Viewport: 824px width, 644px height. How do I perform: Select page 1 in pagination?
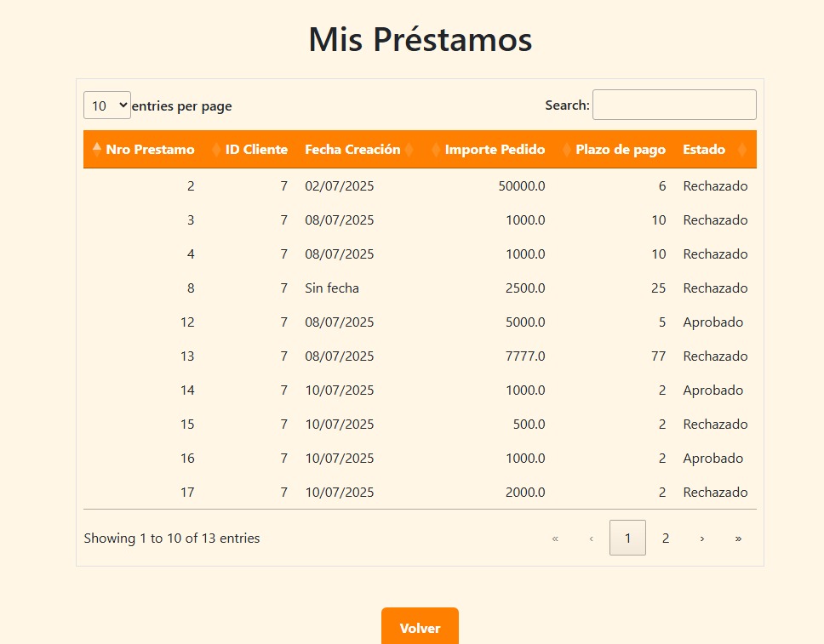627,539
